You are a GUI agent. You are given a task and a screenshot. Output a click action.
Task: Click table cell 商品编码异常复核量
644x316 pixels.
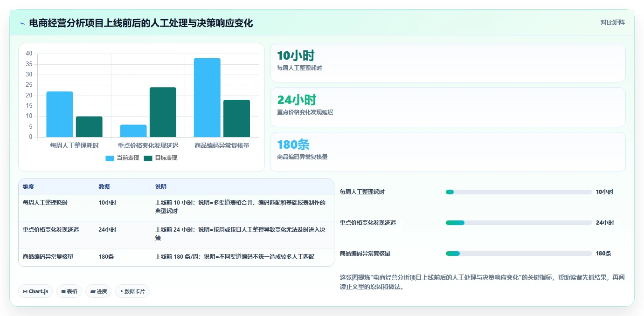tap(48, 257)
